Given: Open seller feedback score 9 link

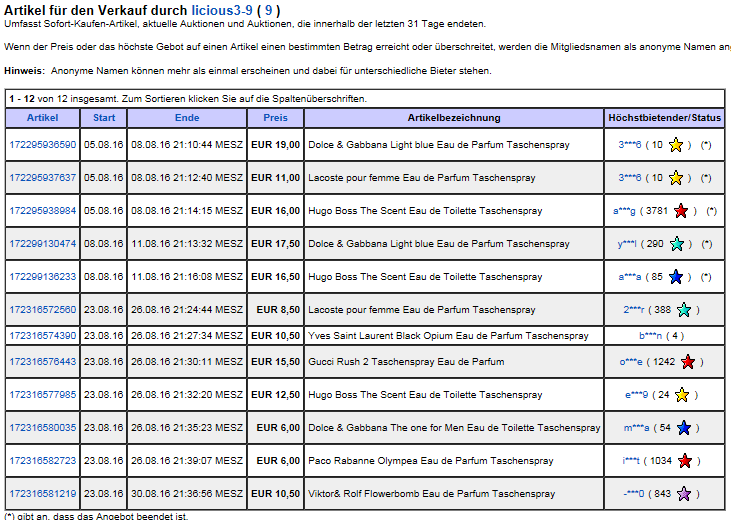Looking at the screenshot, I should (x=269, y=10).
